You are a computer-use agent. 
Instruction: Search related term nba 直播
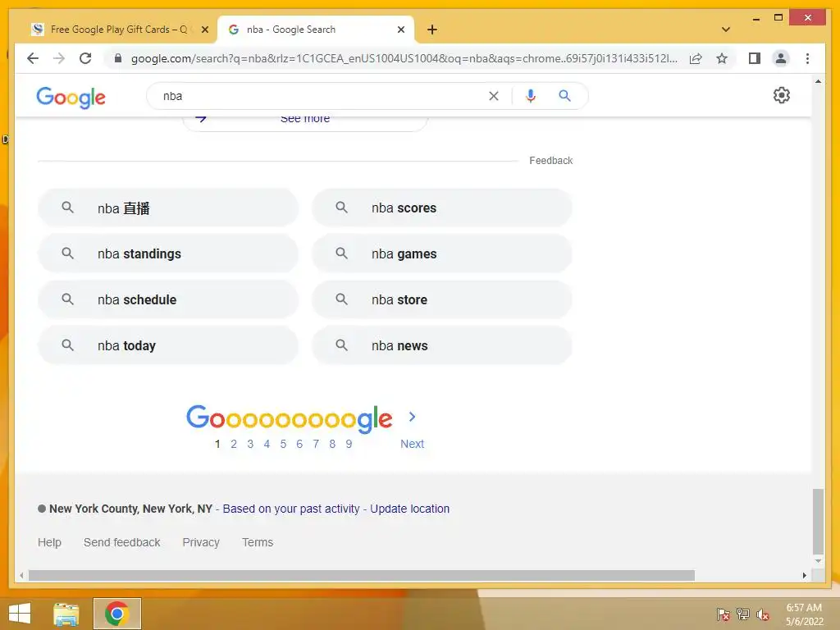[x=167, y=208]
